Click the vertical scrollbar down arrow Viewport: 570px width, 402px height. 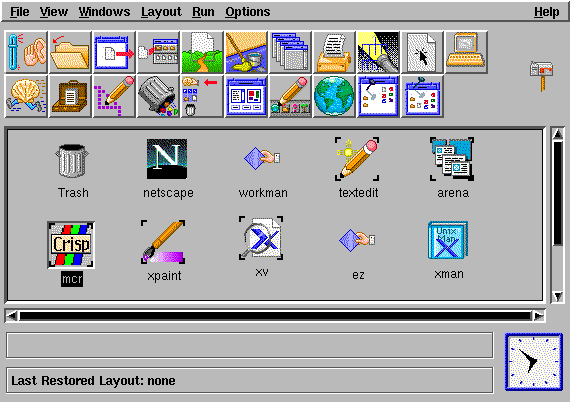(558, 297)
